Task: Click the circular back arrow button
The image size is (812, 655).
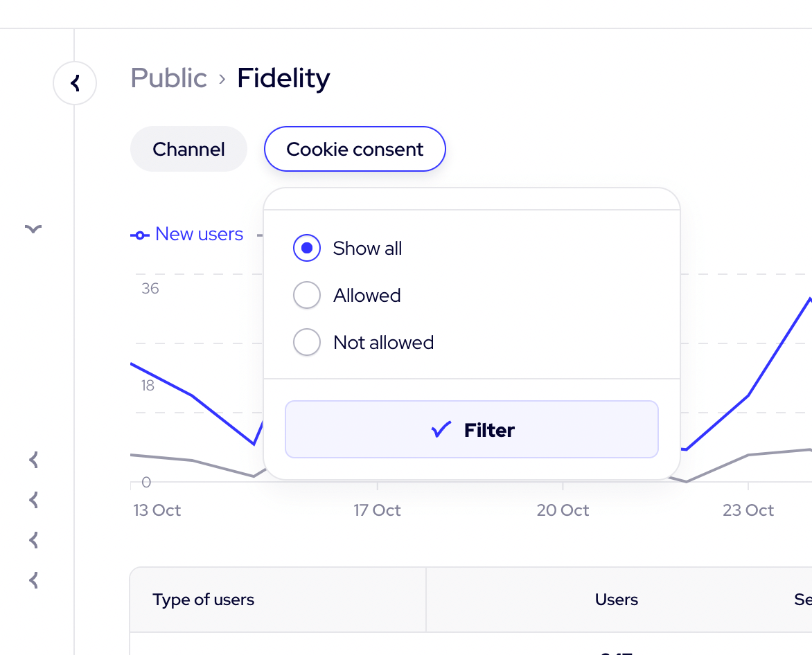Action: [75, 84]
